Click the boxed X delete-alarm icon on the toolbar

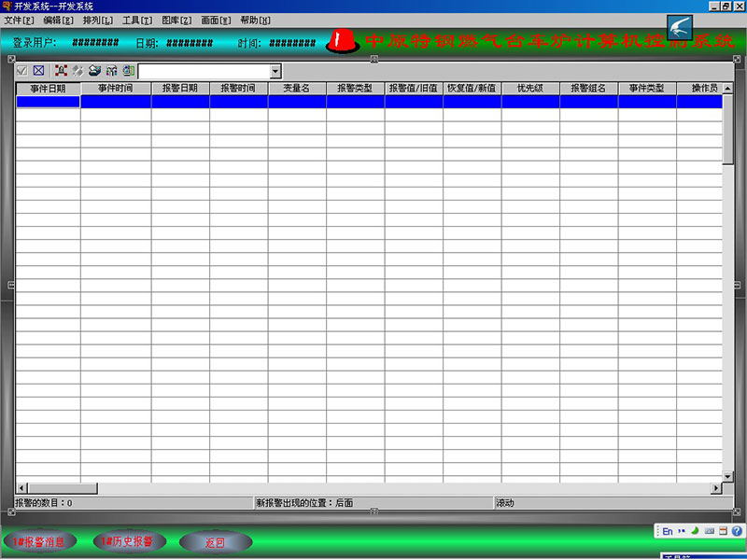click(x=37, y=70)
